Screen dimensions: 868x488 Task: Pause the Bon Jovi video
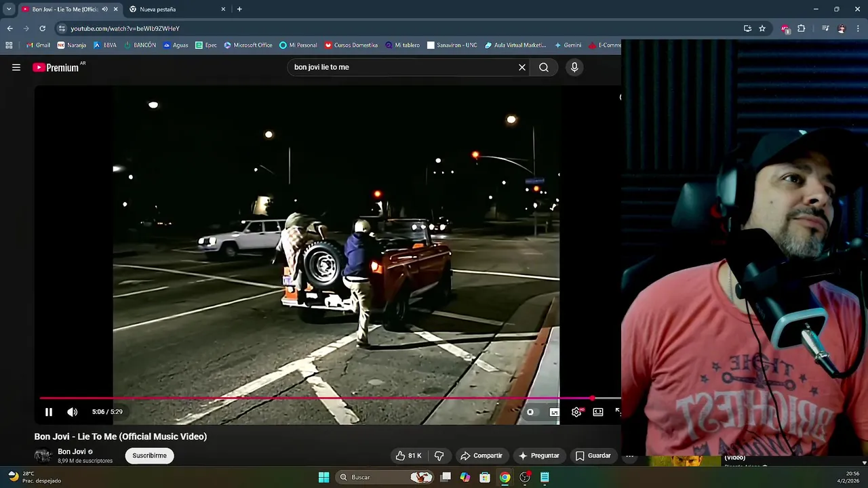pyautogui.click(x=49, y=412)
